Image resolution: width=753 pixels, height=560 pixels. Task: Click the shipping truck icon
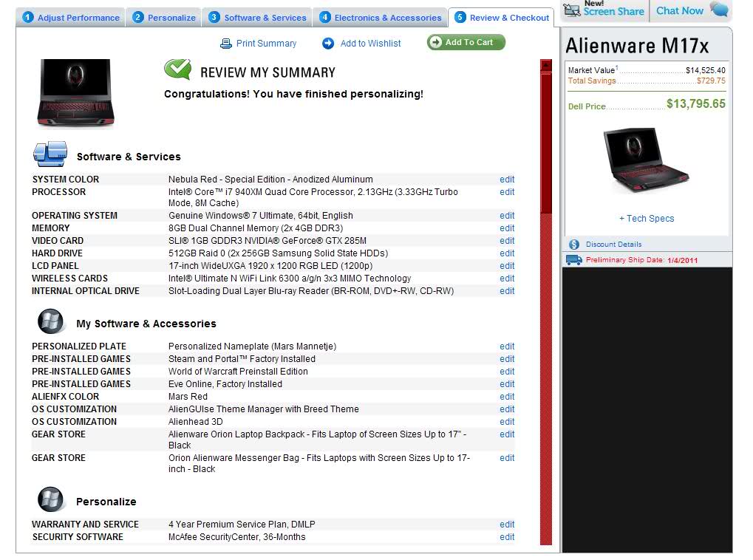click(x=573, y=260)
